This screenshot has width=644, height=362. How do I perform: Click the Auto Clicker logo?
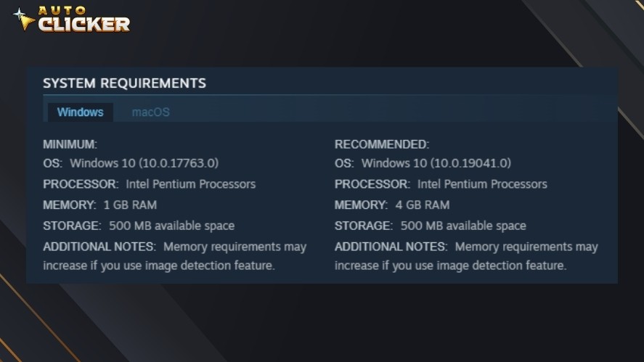[71, 19]
